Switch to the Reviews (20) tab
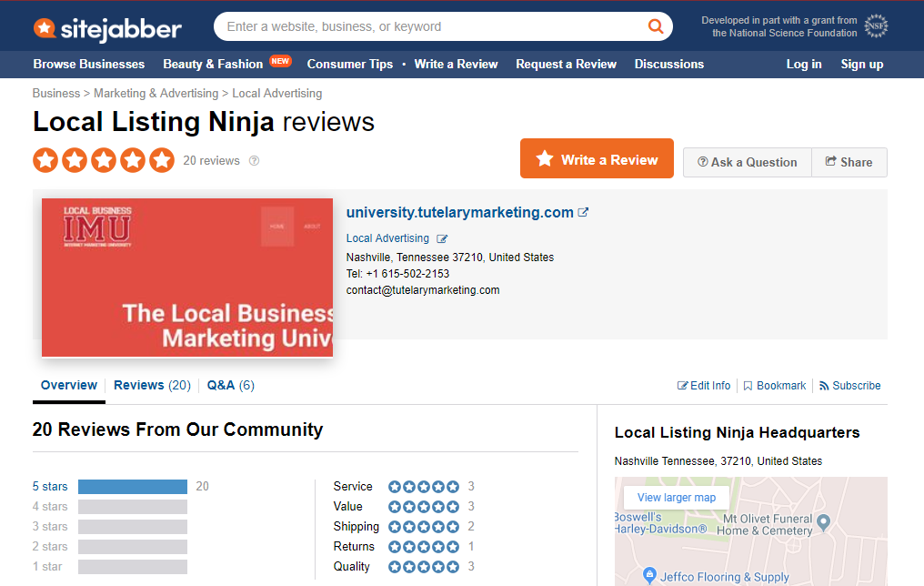Screen dimensions: 924x586 pyautogui.click(x=152, y=386)
